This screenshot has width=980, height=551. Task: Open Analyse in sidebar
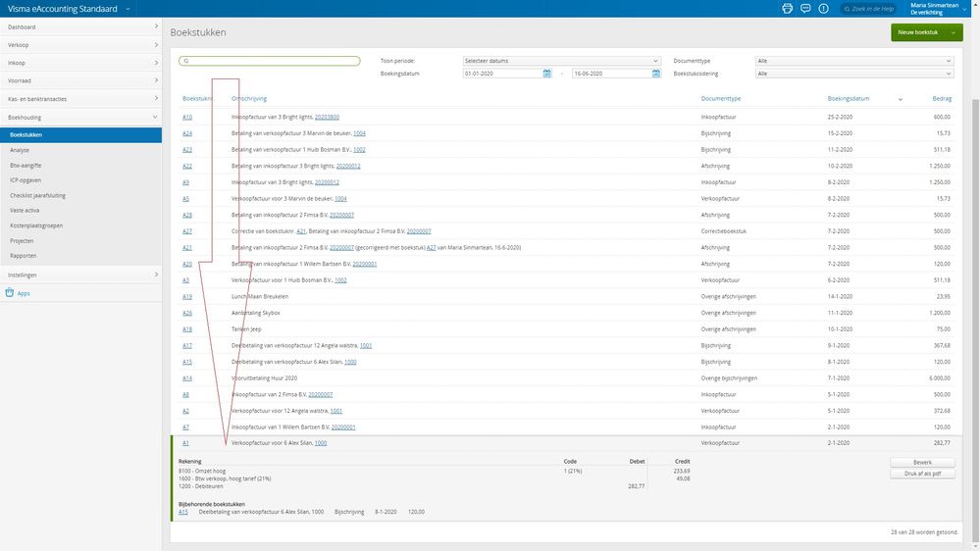(x=20, y=150)
